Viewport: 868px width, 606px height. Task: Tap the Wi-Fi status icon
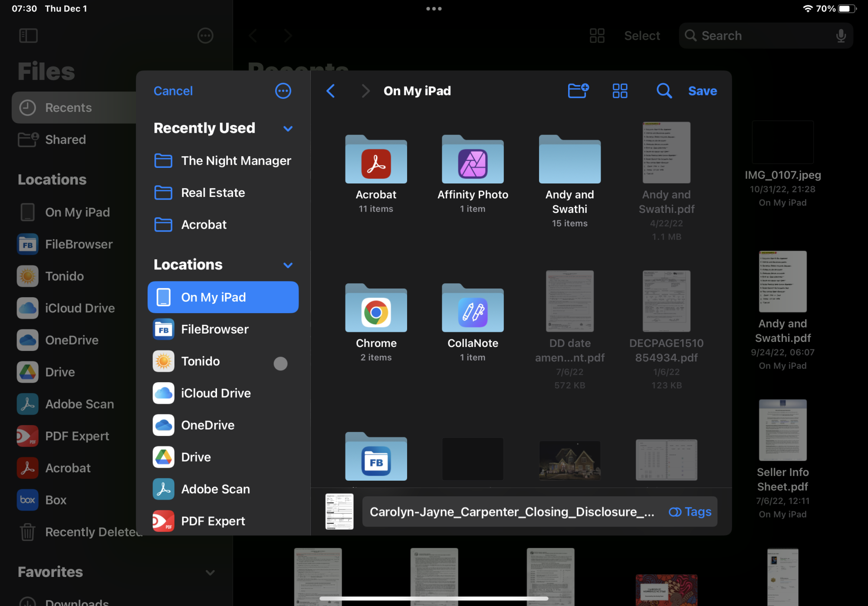pyautogui.click(x=807, y=9)
